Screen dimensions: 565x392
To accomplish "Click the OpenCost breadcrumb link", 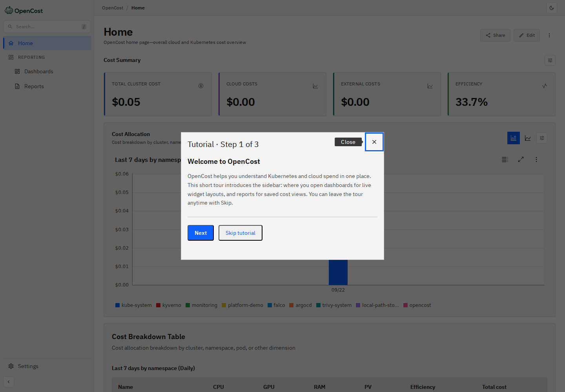I will pyautogui.click(x=113, y=8).
